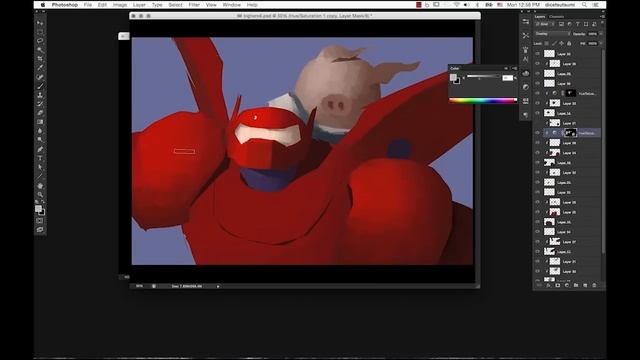Open the Opacity slider dropdown arrow
The width and height of the screenshot is (640, 360).
(600, 34)
